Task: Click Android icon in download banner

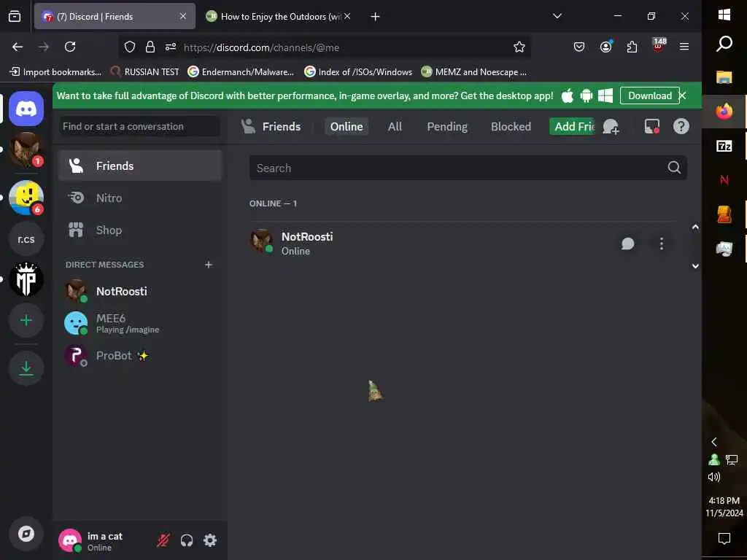Action: pyautogui.click(x=586, y=96)
